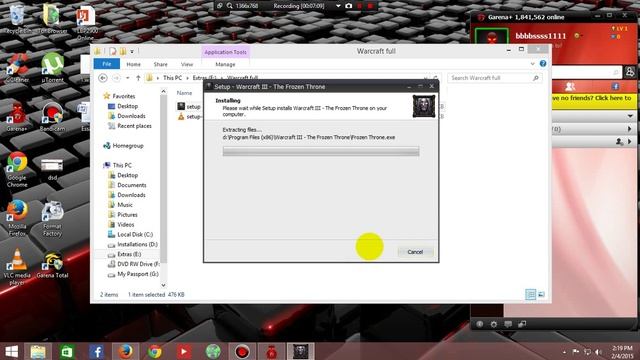Launch CCleaner from desktop
This screenshot has height=360, width=640.
(17, 68)
